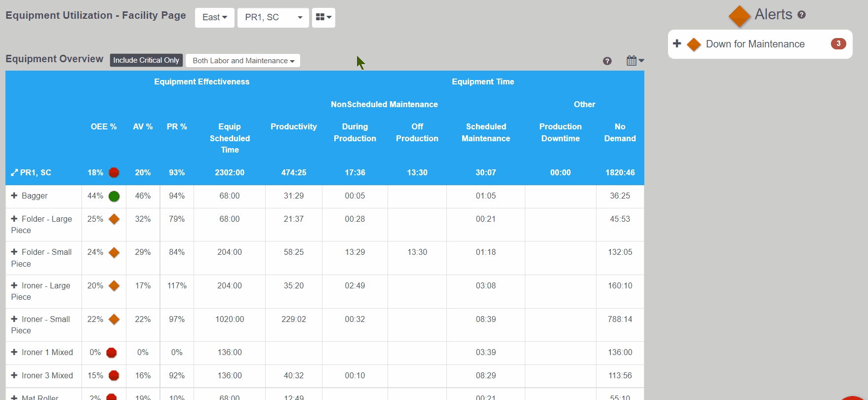Click the Equipment Utilization - Facility Page title

point(96,15)
